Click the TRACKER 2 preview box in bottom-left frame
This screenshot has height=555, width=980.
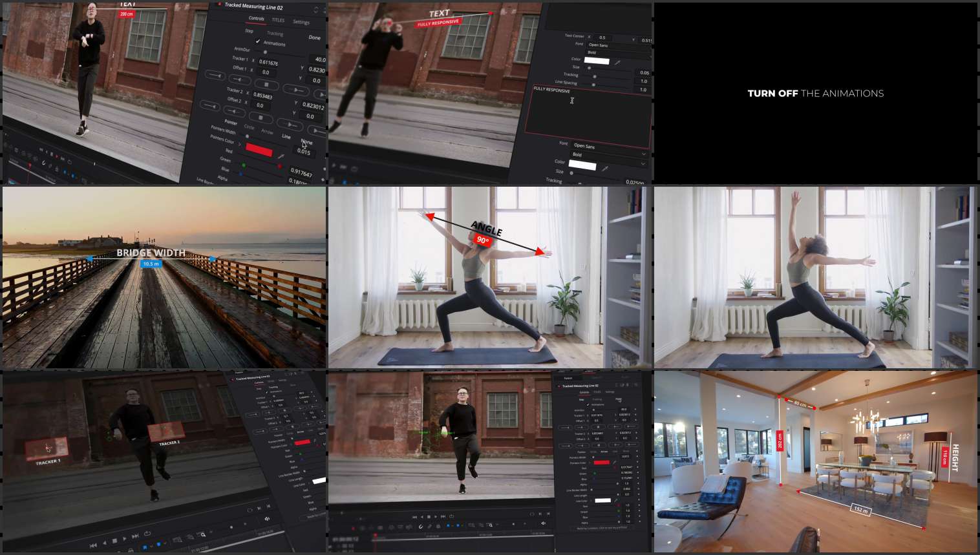(166, 432)
